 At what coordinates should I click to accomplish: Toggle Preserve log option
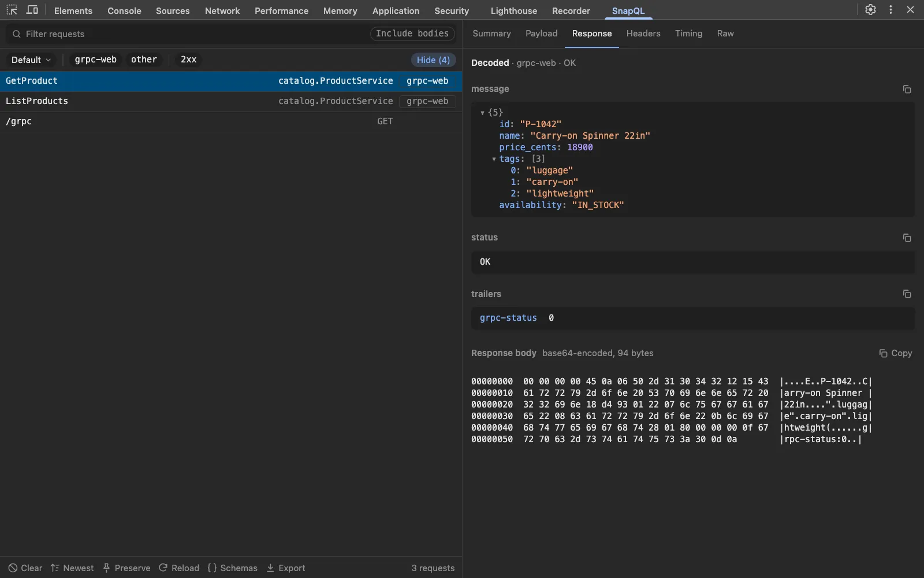[x=126, y=568]
